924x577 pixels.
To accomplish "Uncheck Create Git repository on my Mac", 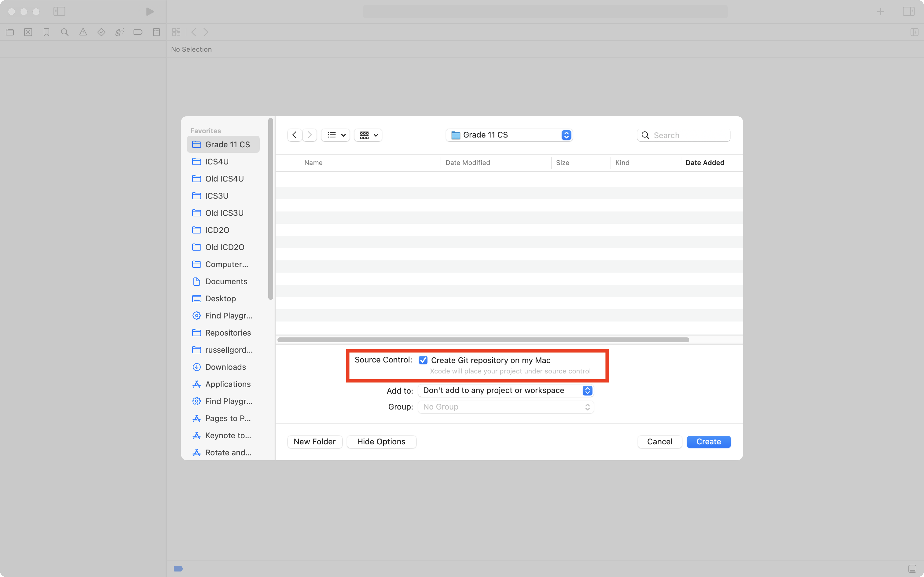I will point(423,360).
